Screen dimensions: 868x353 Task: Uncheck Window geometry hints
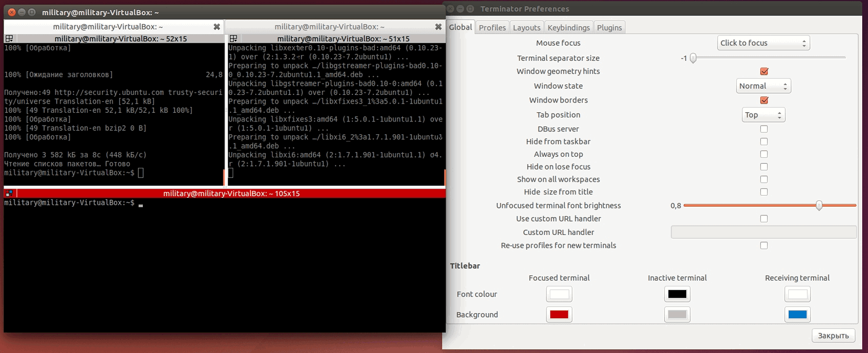click(x=764, y=71)
